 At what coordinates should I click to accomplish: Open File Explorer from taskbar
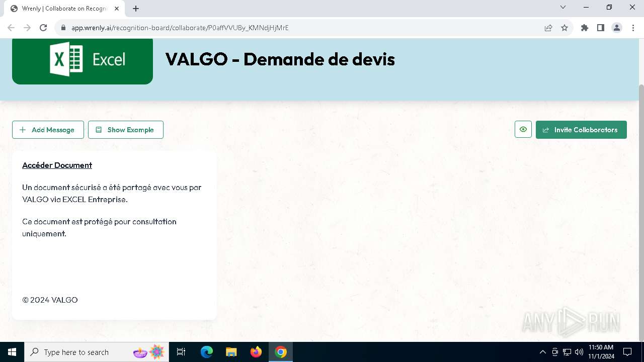(231, 352)
